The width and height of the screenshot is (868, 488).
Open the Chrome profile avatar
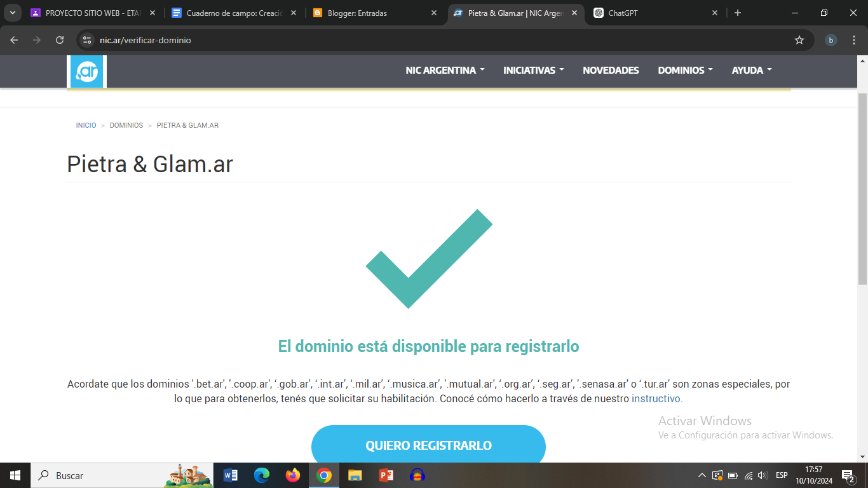point(831,40)
